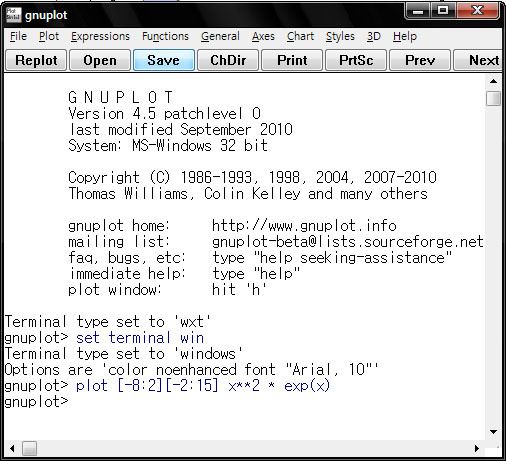
Task: Click the 'Options are' color noenhanced line
Action: click(192, 370)
